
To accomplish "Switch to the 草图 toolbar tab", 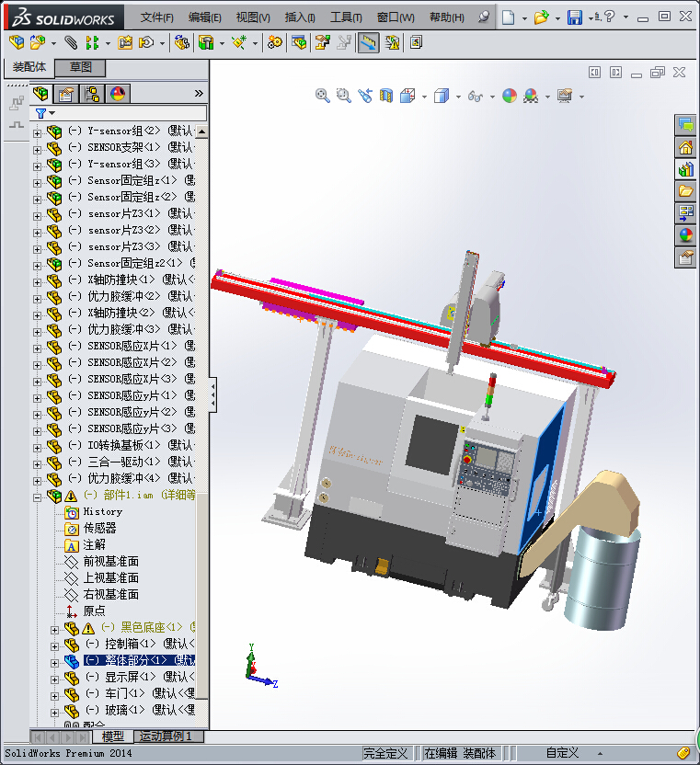I will click(x=80, y=67).
